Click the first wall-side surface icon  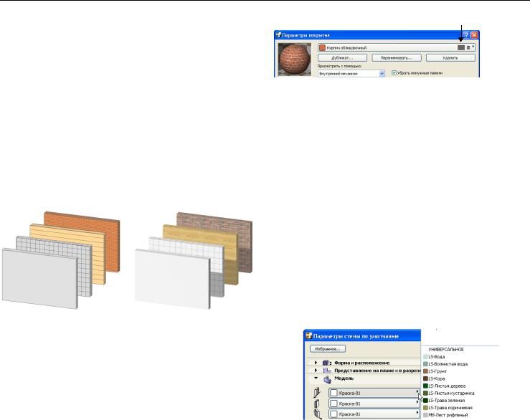(x=317, y=392)
